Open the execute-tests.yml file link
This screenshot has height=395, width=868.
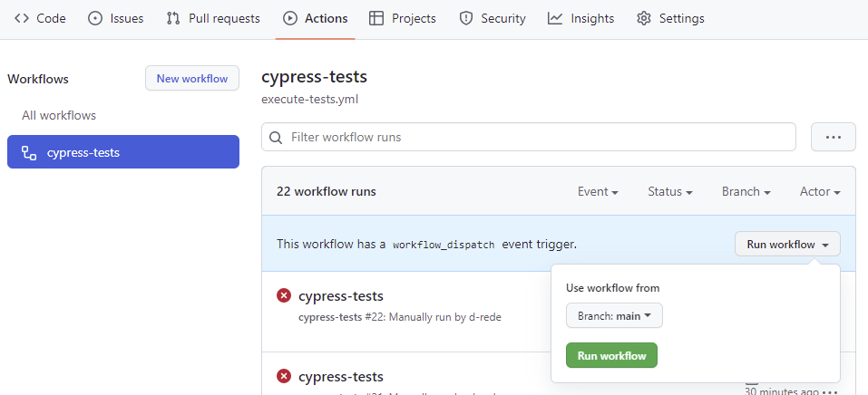coord(309,99)
